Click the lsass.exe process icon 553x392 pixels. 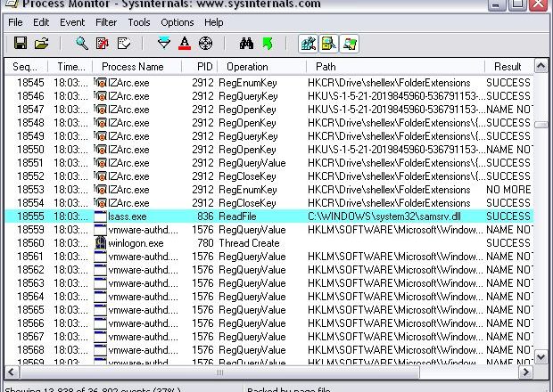(101, 216)
